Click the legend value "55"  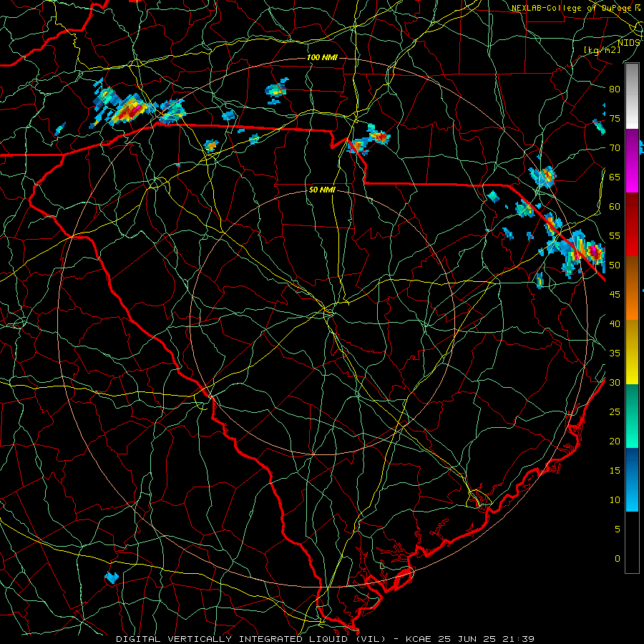[615, 235]
